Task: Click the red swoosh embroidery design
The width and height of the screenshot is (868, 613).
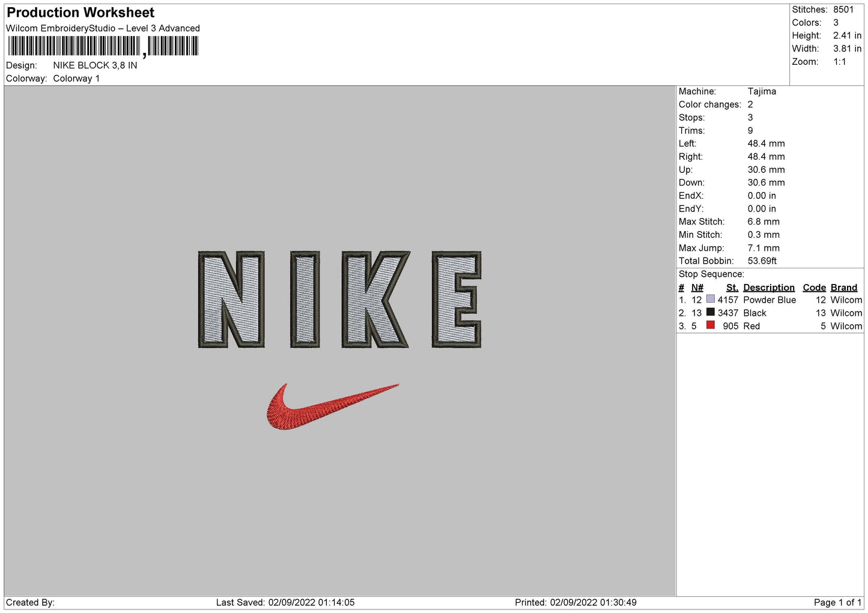Action: (x=332, y=406)
